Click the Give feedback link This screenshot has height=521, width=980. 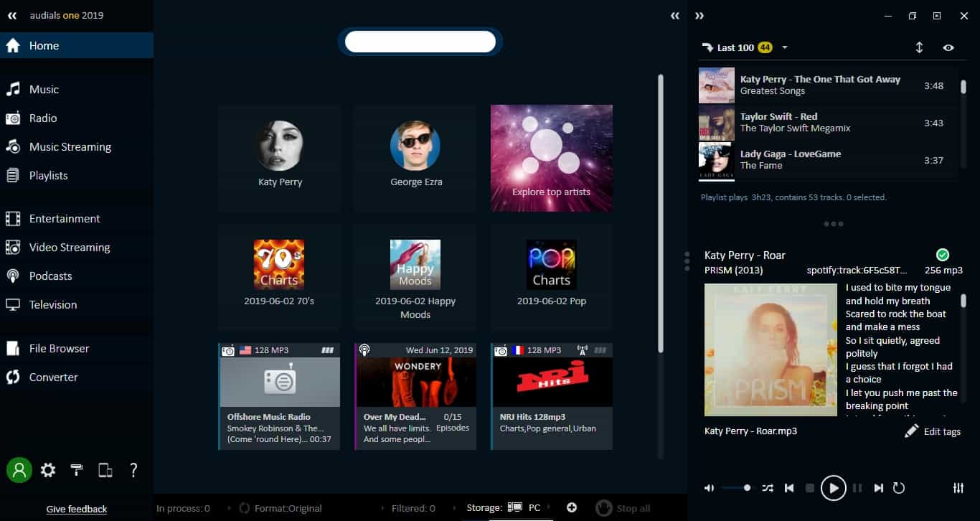[77, 509]
